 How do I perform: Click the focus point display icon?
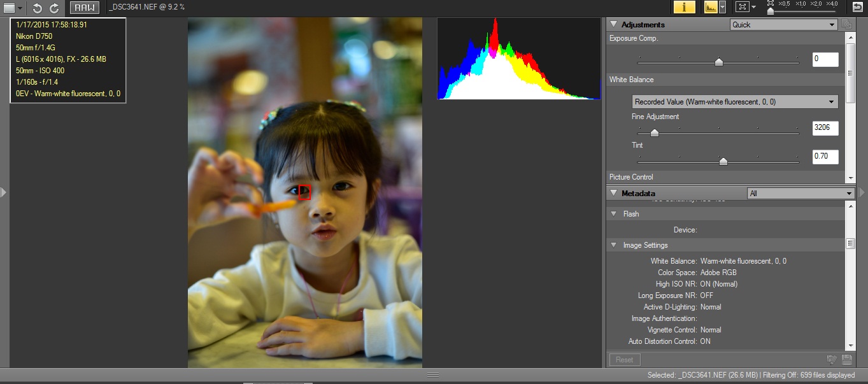click(x=742, y=7)
